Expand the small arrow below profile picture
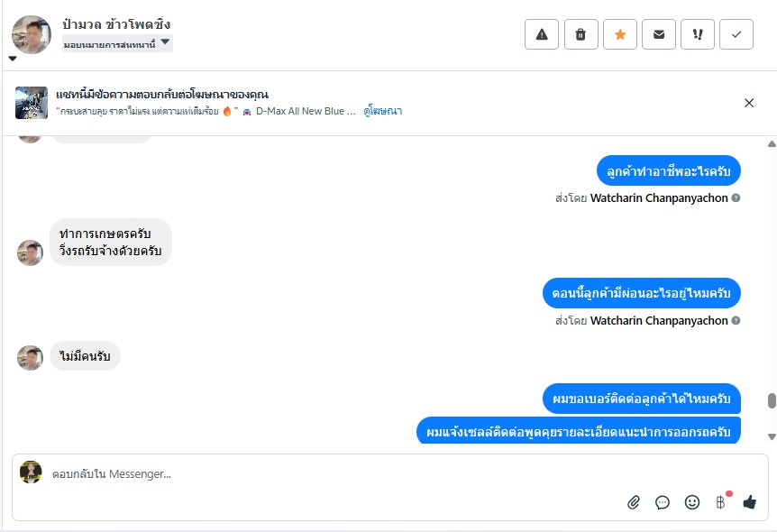The height and width of the screenshot is (532, 777). point(13,59)
